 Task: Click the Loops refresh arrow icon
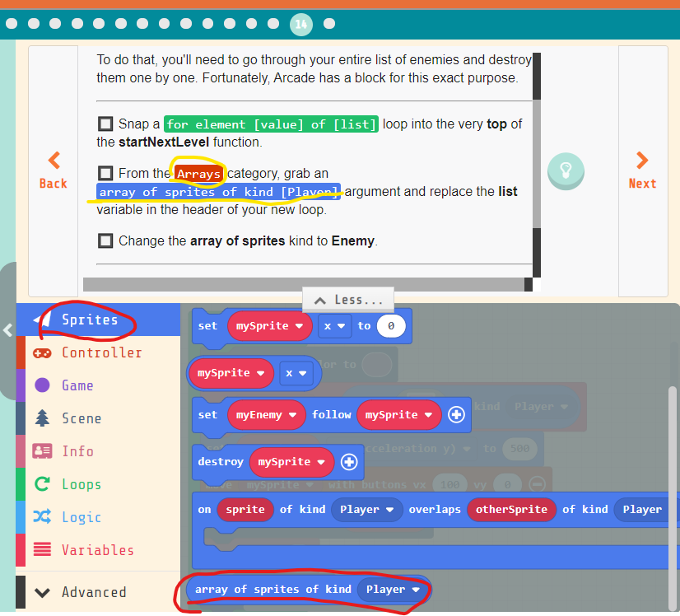pyautogui.click(x=42, y=484)
